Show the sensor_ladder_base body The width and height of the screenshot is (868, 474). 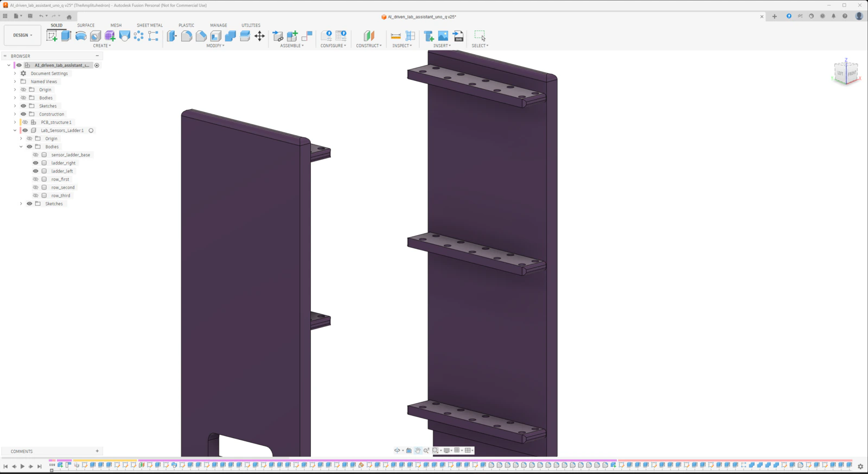click(x=36, y=155)
